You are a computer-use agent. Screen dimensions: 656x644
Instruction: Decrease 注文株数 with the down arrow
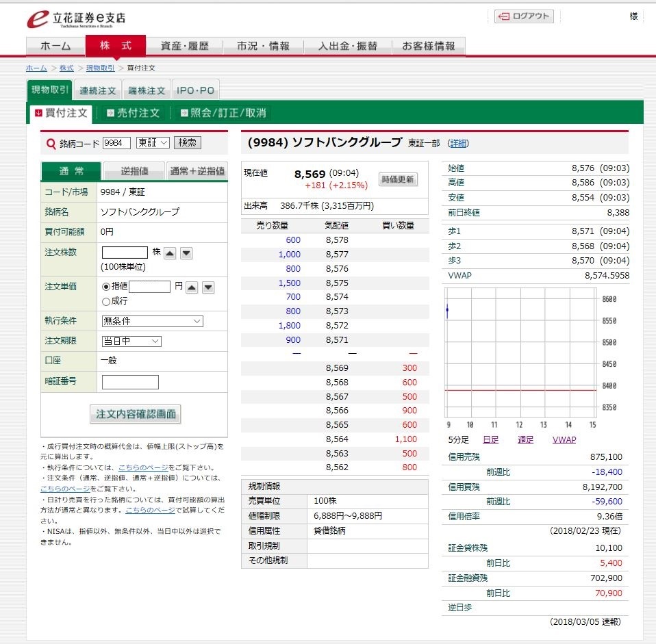[186, 253]
